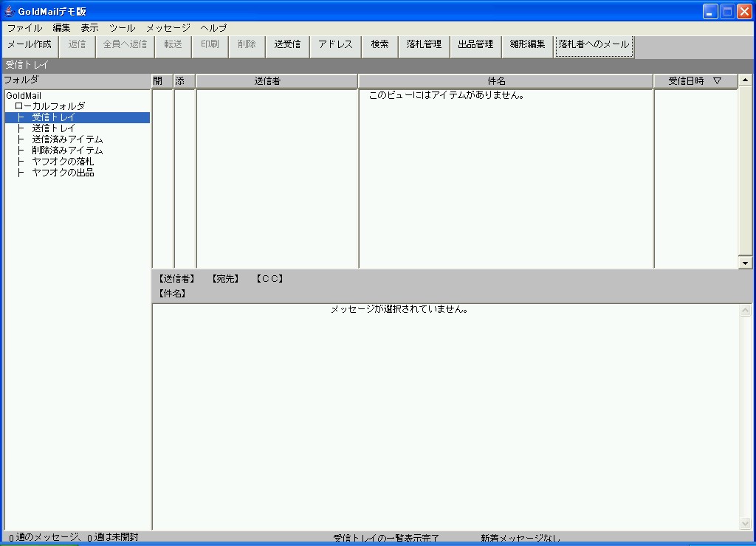The height and width of the screenshot is (546, 756).
Task: Open 落札管理 from the toolbar
Action: tap(424, 44)
